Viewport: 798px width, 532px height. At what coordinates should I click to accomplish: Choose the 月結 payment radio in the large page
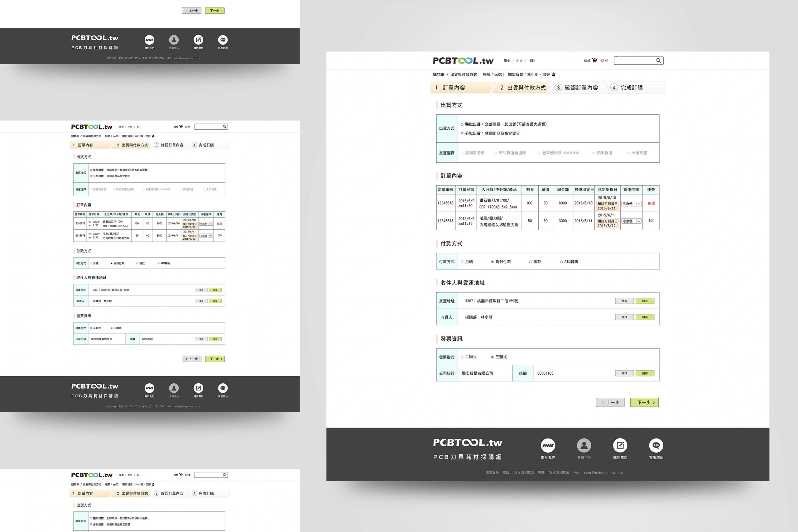(x=462, y=262)
